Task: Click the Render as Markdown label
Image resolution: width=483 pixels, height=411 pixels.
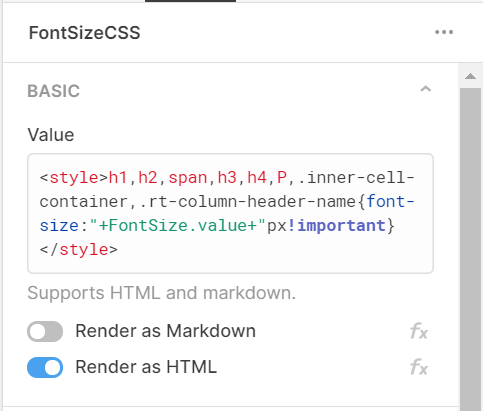Action: (165, 331)
